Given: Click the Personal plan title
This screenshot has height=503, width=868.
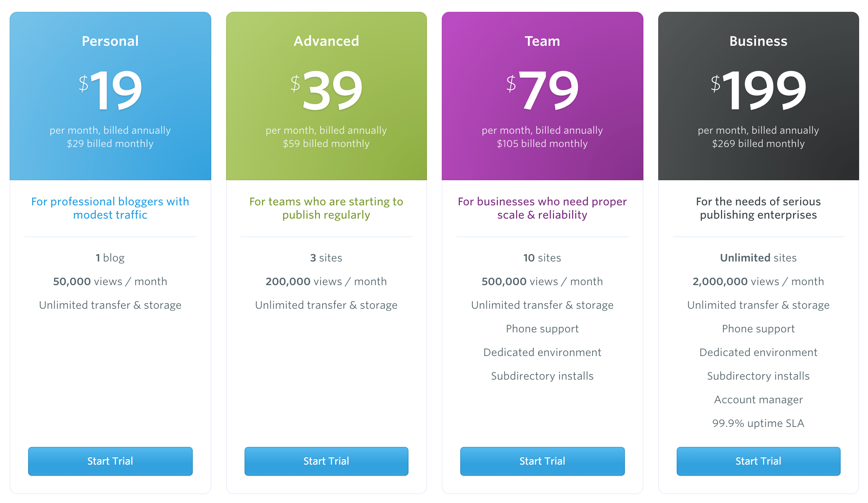Looking at the screenshot, I should [x=110, y=41].
